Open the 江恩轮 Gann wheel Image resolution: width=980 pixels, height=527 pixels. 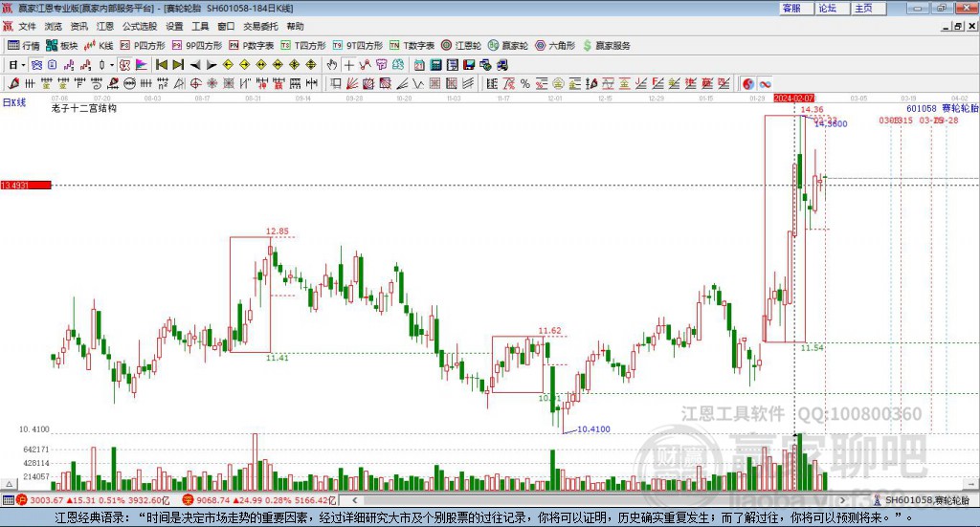tap(461, 46)
